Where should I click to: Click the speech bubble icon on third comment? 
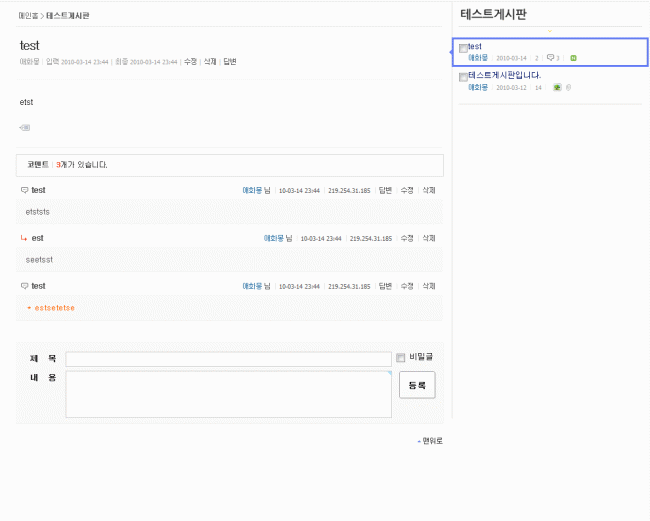point(24,286)
